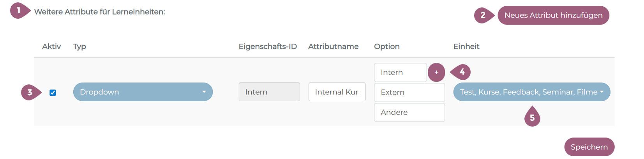Screen dimensions: 644x159
Task: Click the numbered marker 2 badge
Action: (483, 15)
